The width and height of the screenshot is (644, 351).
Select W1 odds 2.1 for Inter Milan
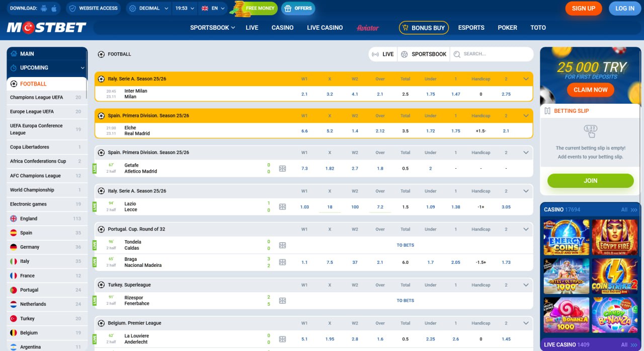[x=304, y=94]
